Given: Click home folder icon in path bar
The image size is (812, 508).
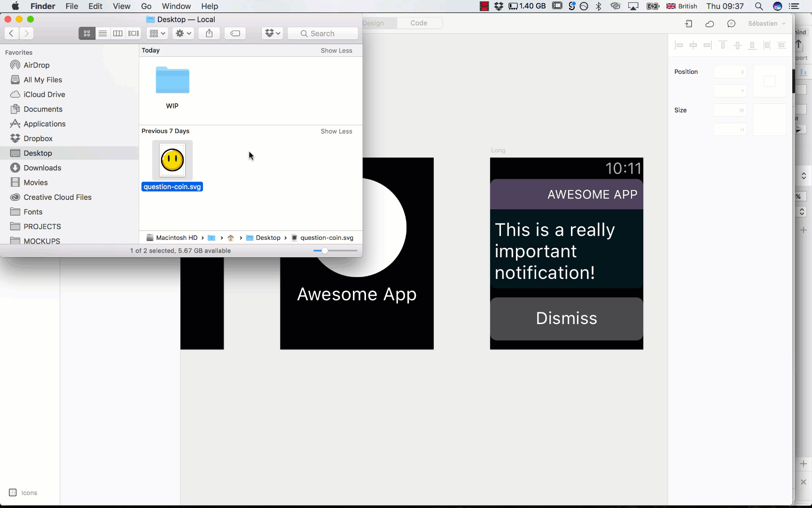Looking at the screenshot, I should click(231, 238).
